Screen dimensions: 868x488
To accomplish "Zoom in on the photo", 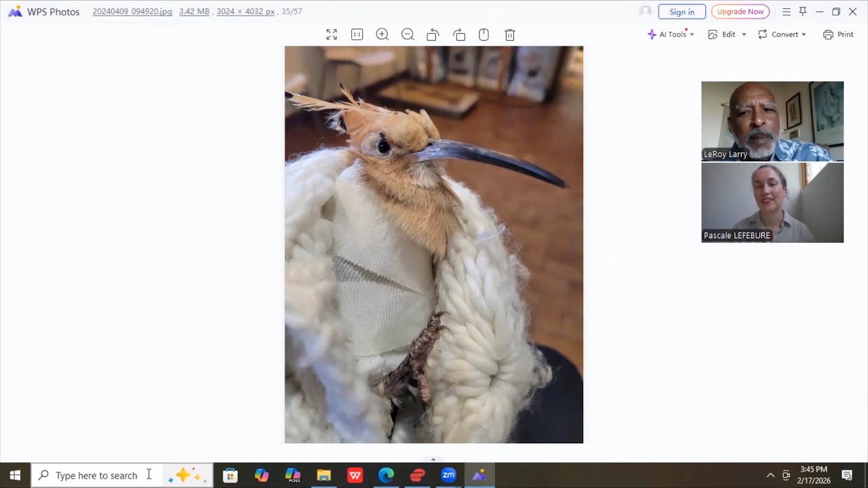I will click(382, 35).
